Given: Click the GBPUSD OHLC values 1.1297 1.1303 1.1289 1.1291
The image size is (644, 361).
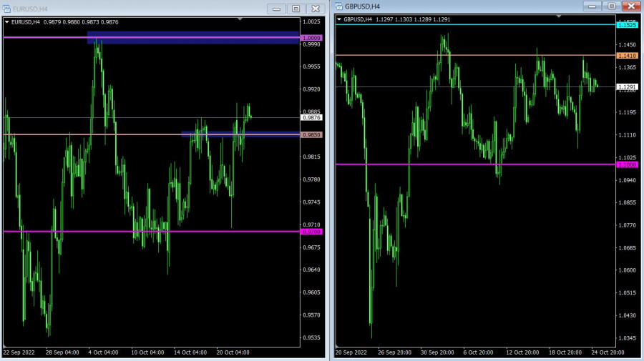Looking at the screenshot, I should click(413, 19).
